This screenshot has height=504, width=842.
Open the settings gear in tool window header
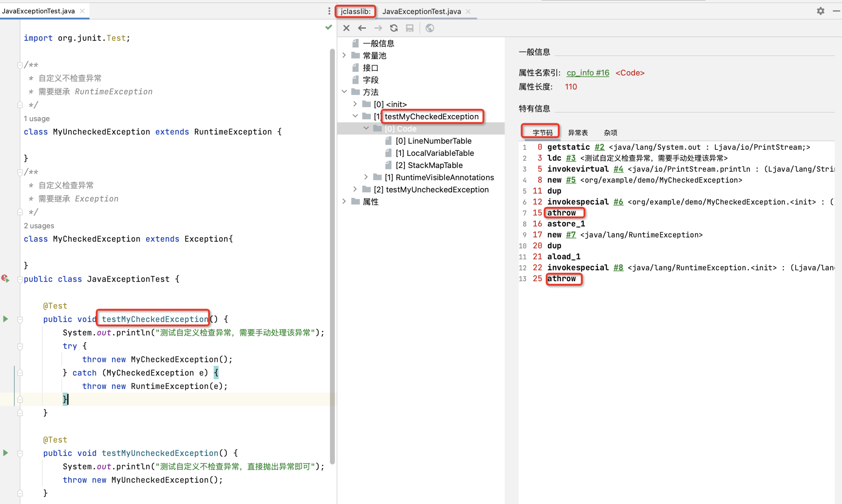[x=820, y=11]
